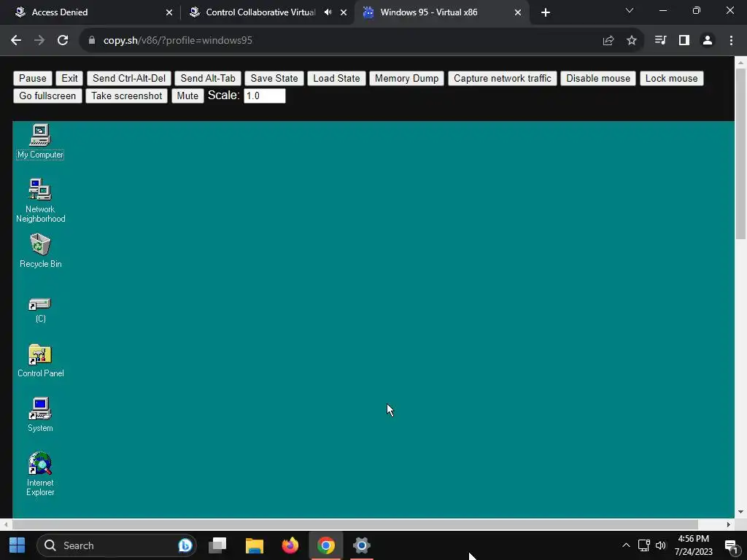
Task: Click the Lock mouse button
Action: pyautogui.click(x=671, y=78)
